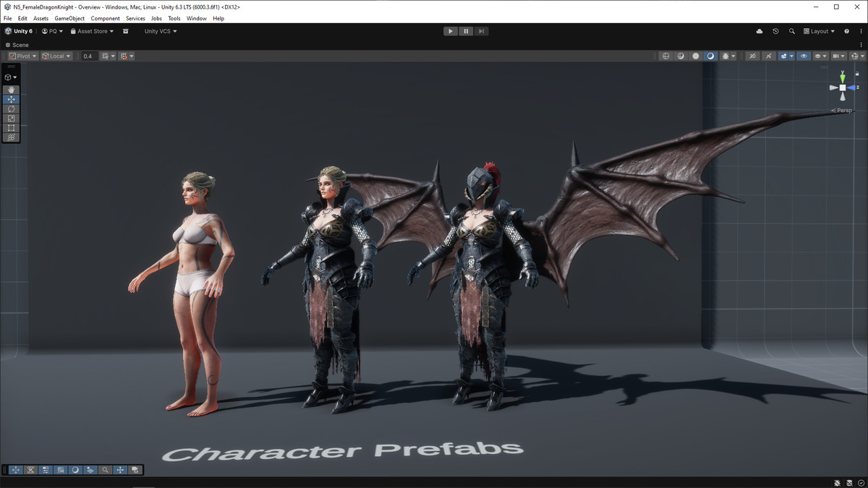The height and width of the screenshot is (488, 868).
Task: Click the Unity cloud services icon
Action: [759, 31]
